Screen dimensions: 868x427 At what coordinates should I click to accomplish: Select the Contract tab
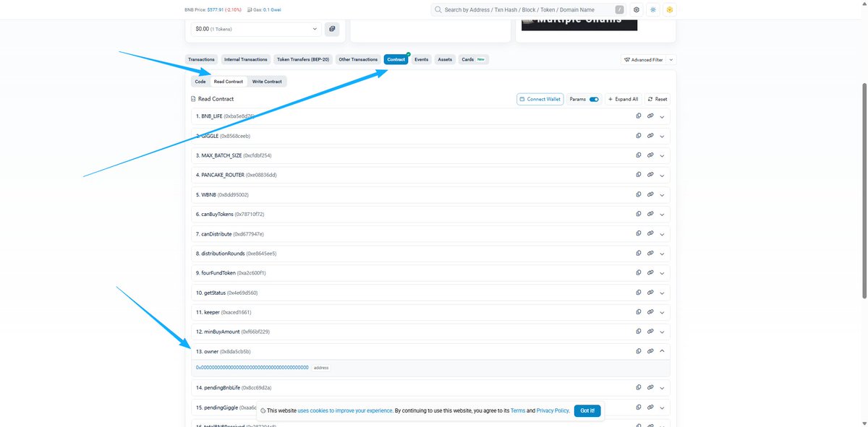tap(396, 59)
